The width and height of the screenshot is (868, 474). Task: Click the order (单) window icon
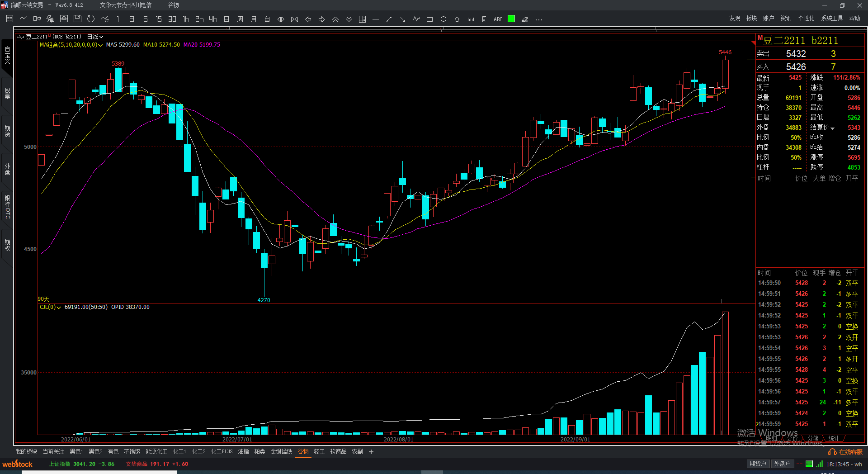pyautogui.click(x=64, y=19)
